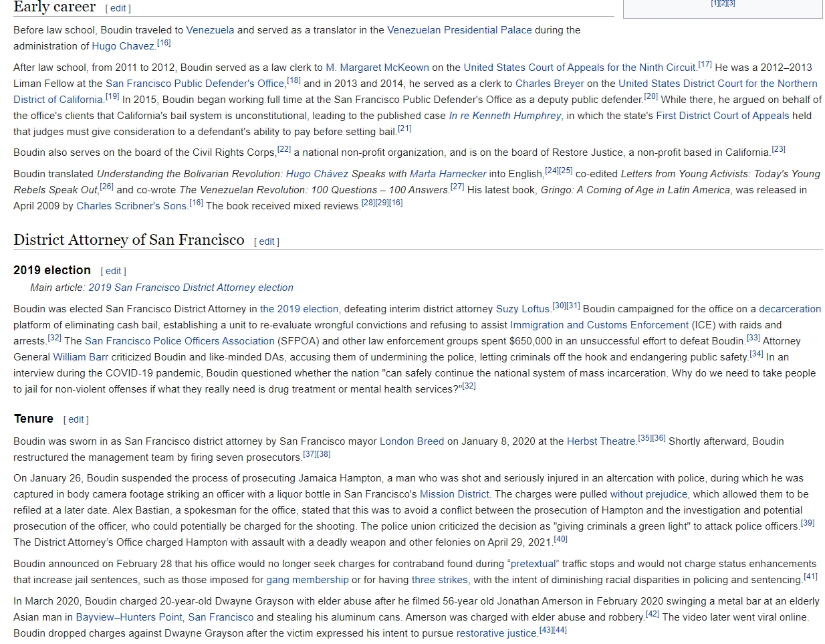This screenshot has height=644, width=825.
Task: Open the gang membership link
Action: tap(308, 580)
